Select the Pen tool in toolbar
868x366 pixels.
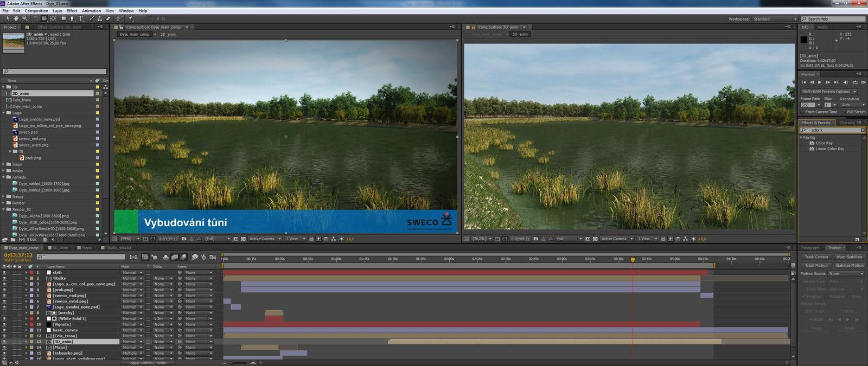coord(72,18)
